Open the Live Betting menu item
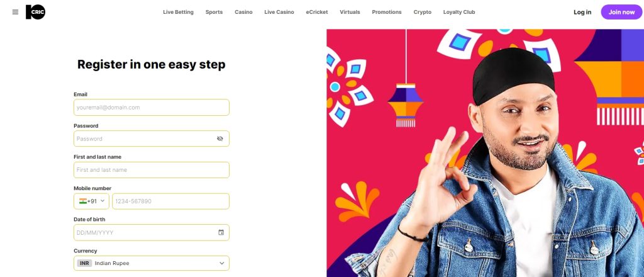The width and height of the screenshot is (644, 277). point(178,12)
